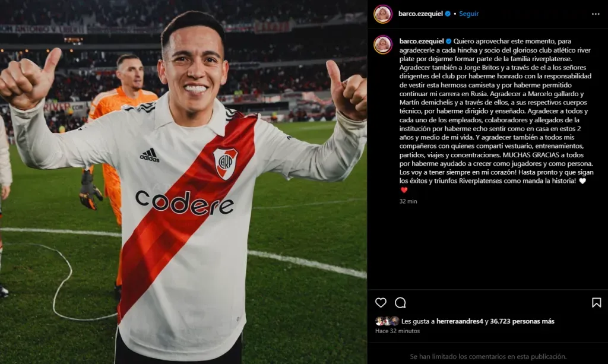608x364 pixels.
Task: Click the liker avatars next to Les gusta
Action: pos(387,321)
